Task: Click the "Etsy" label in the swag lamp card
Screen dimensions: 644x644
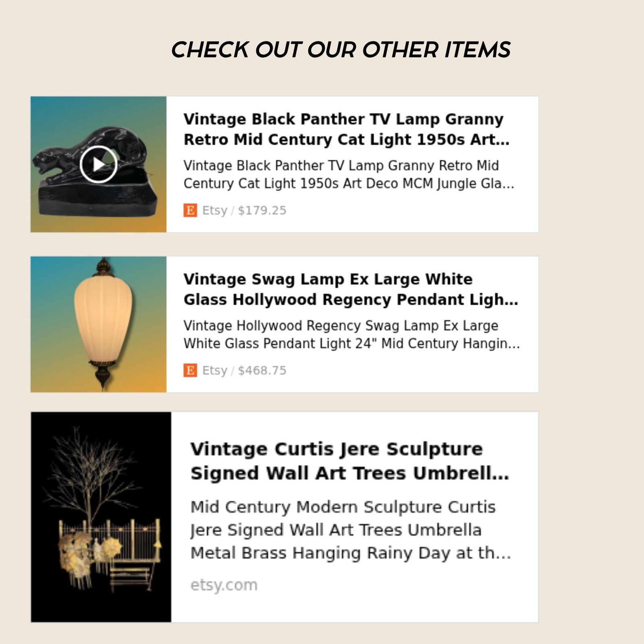Action: [x=215, y=370]
